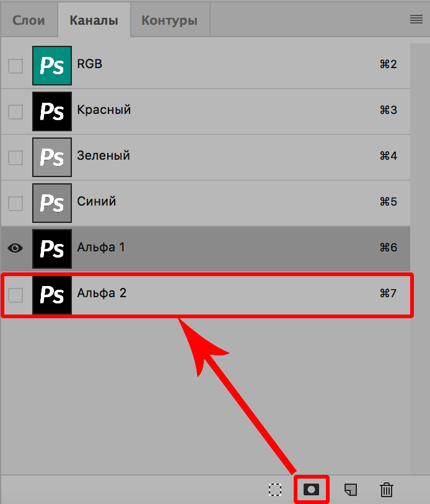Viewport: 430px width, 504px height.
Task: Click the Save selection as channel icon
Action: [312, 489]
